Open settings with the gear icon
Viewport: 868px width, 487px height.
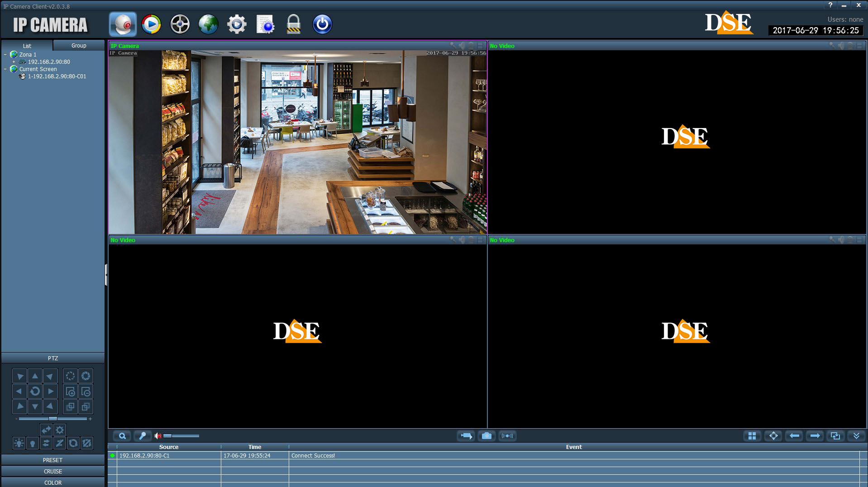click(237, 24)
